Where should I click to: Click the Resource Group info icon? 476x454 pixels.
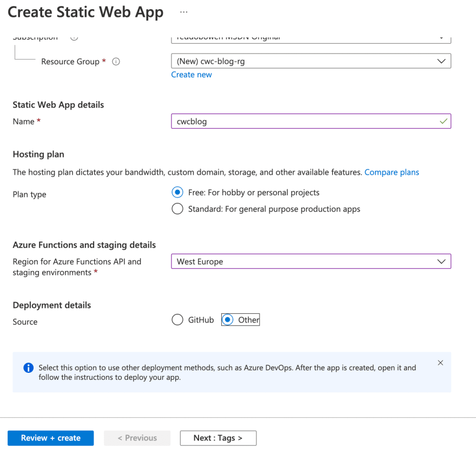point(116,62)
